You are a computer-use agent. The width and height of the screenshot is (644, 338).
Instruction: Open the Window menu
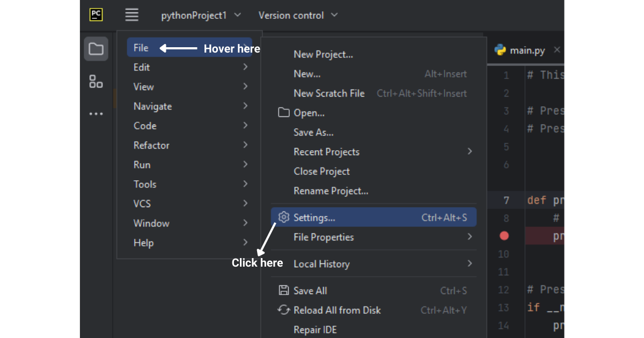click(x=189, y=223)
